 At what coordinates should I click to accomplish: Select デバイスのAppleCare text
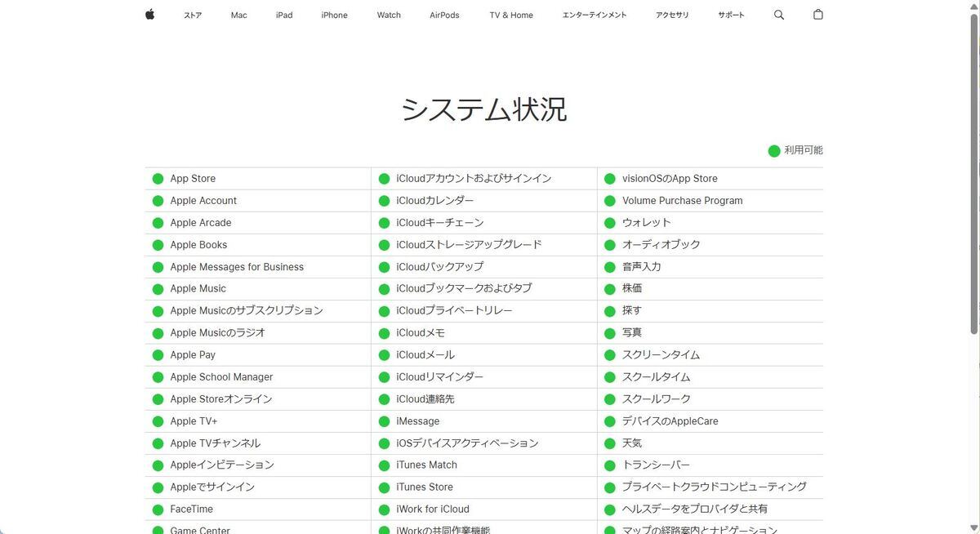(670, 421)
